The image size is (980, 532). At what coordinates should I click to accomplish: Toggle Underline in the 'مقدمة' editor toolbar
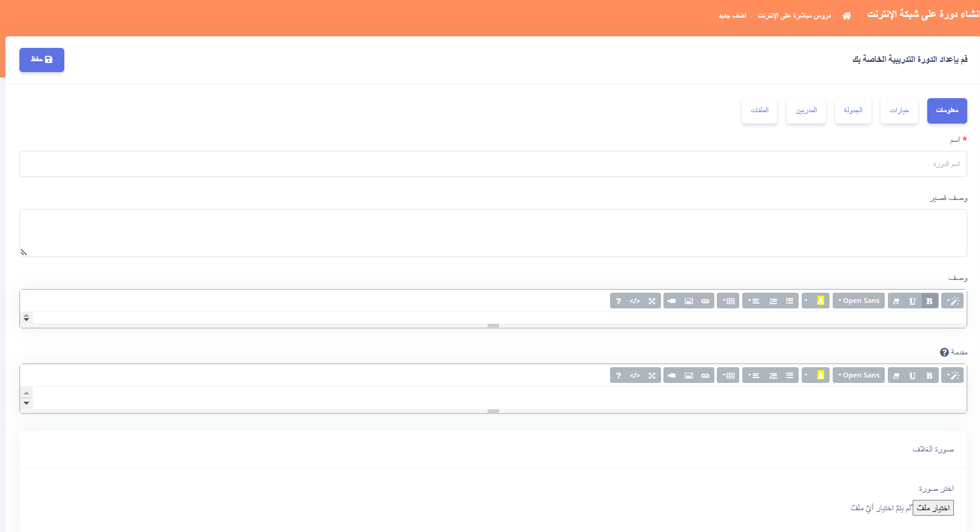(x=913, y=376)
